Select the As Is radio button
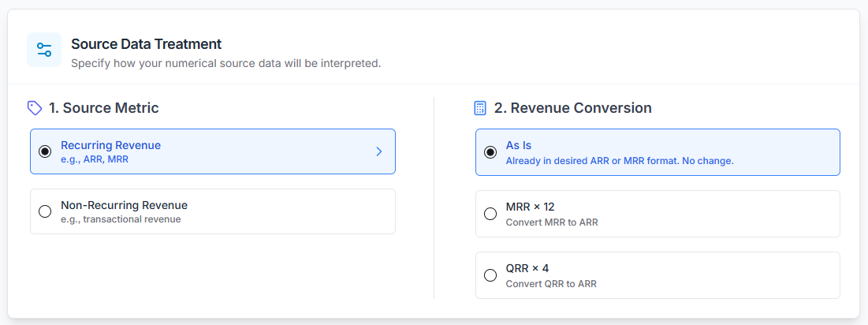This screenshot has height=325, width=868. [x=490, y=151]
